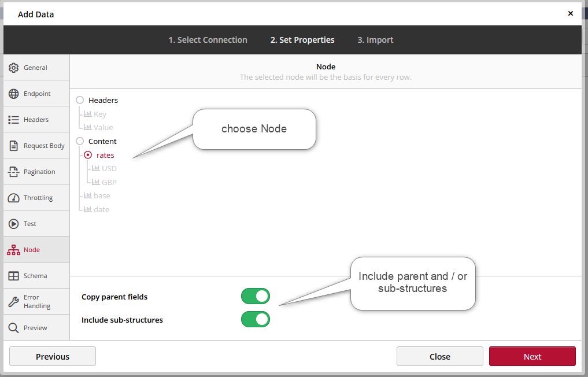Select the Pagination icon
Image resolution: width=588 pixels, height=377 pixels.
pos(14,172)
